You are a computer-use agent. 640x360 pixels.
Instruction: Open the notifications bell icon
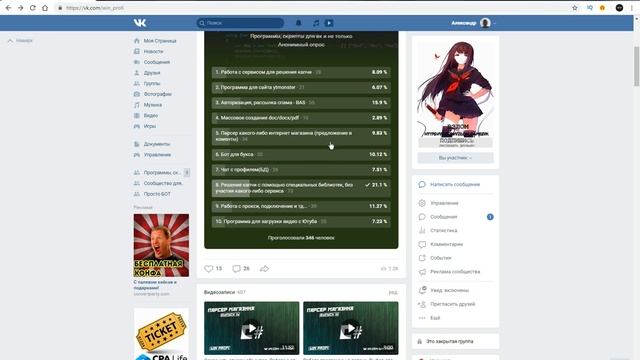tap(298, 23)
